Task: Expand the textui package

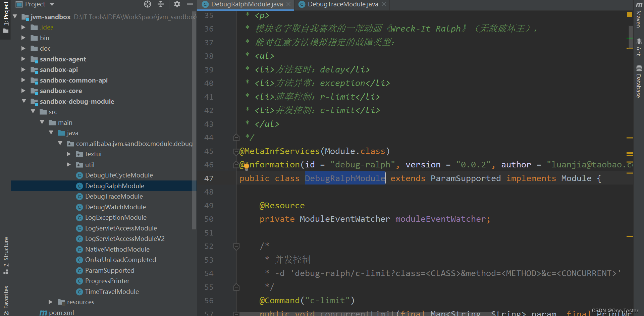Action: (69, 154)
